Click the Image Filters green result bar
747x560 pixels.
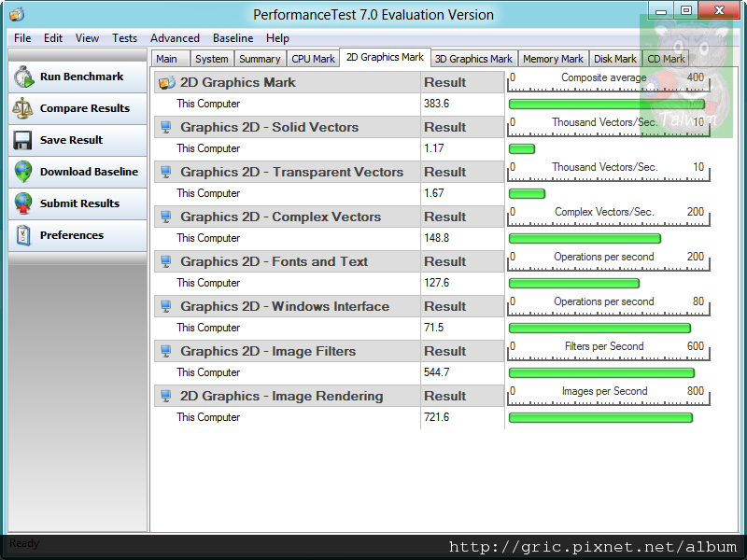(x=601, y=372)
